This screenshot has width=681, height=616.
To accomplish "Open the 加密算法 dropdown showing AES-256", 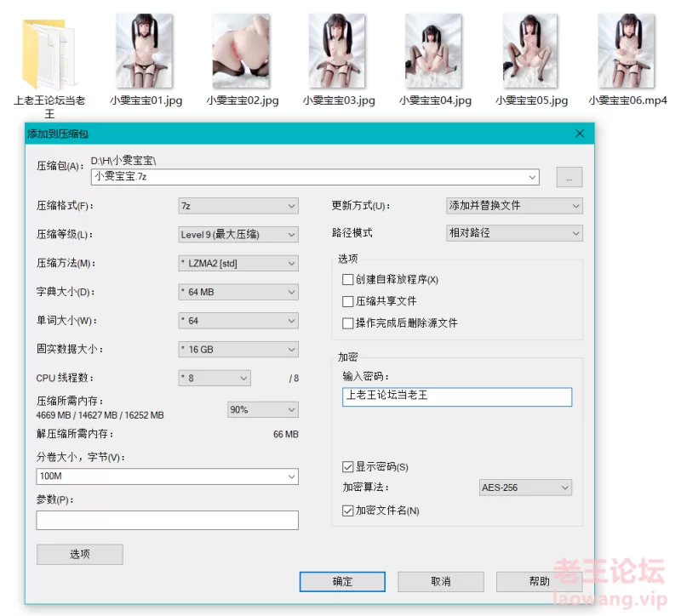I will (525, 488).
